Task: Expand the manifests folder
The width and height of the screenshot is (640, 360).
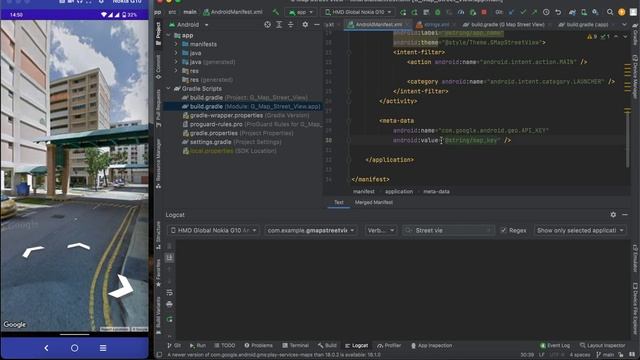Action: [176, 44]
